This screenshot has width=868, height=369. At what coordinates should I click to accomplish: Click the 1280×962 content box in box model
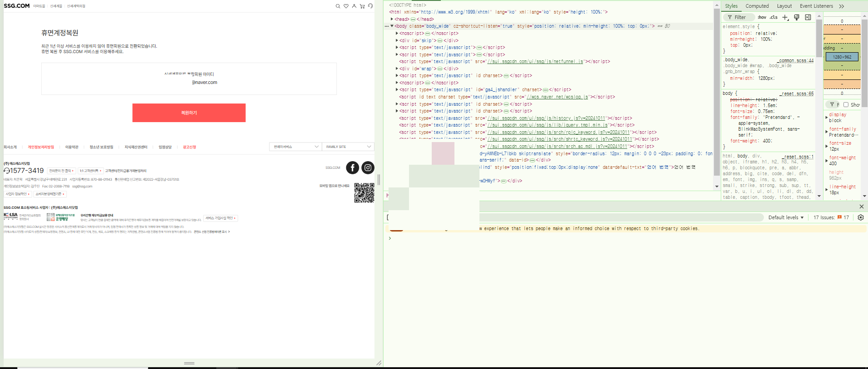[x=842, y=57]
